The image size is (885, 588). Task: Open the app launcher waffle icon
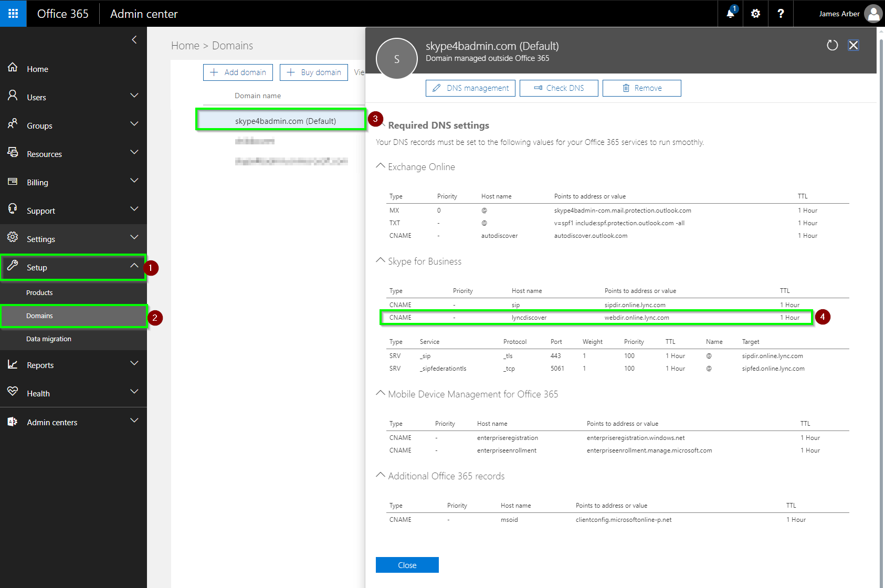[x=13, y=14]
